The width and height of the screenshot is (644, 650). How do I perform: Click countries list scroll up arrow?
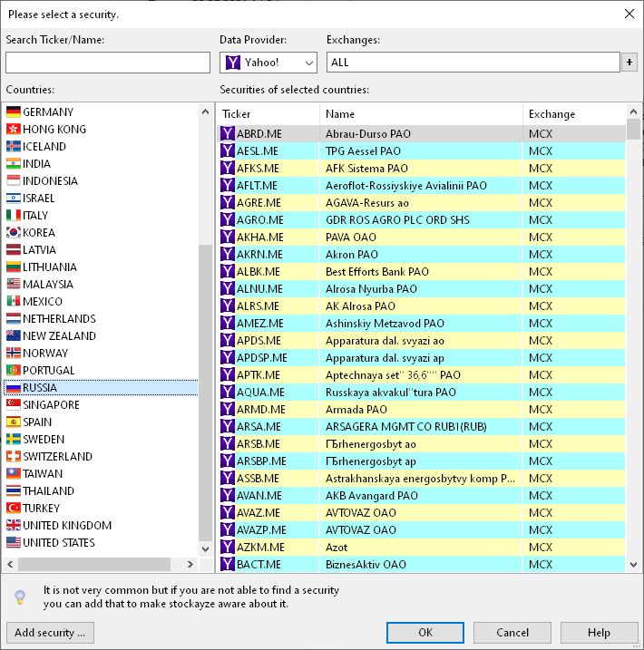(x=205, y=112)
